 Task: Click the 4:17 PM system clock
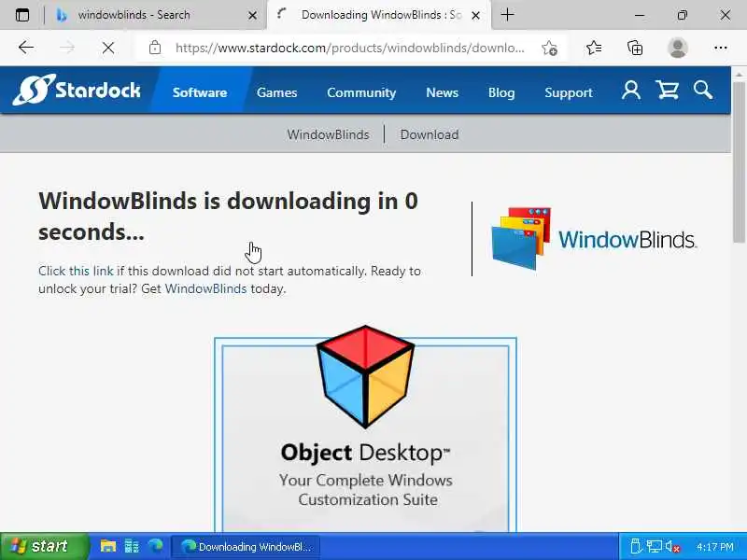pos(714,547)
